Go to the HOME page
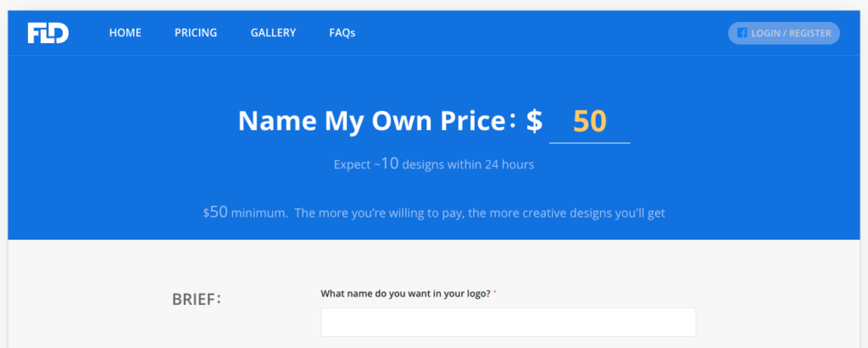The width and height of the screenshot is (868, 348). point(125,33)
